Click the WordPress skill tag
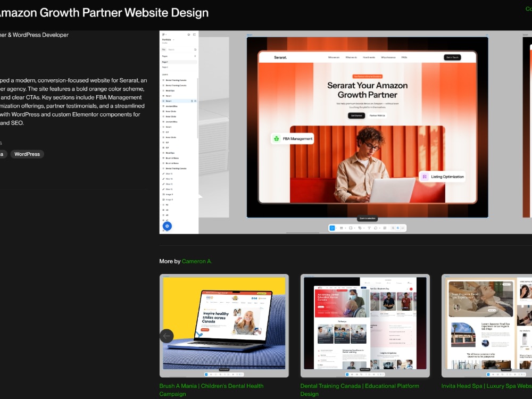This screenshot has width=532, height=399. coord(27,154)
